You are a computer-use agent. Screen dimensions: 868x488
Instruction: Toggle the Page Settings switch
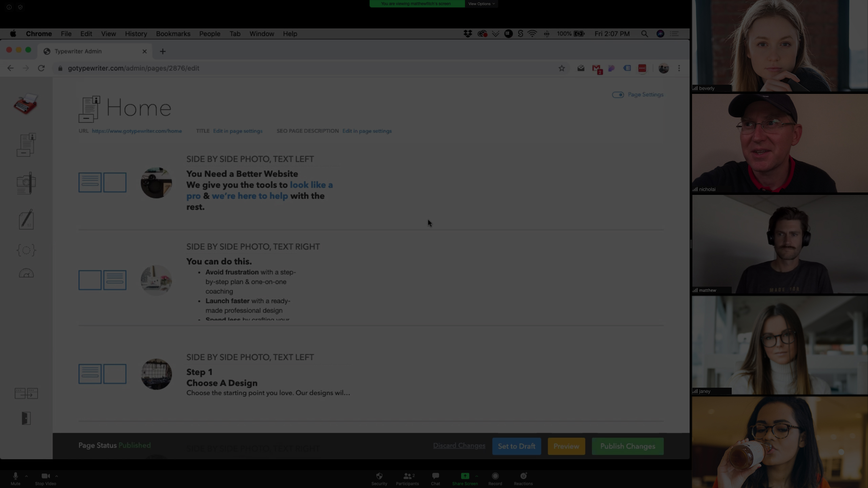[618, 95]
